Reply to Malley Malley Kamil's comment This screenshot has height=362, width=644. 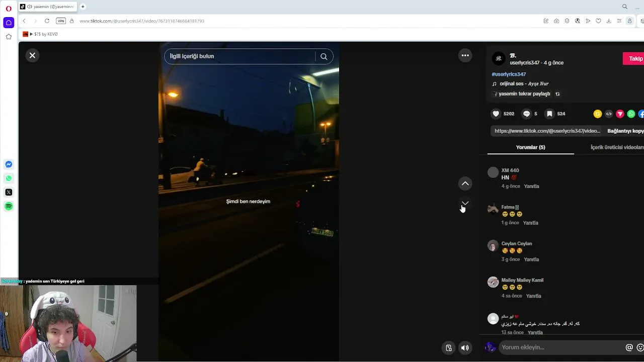[533, 296]
